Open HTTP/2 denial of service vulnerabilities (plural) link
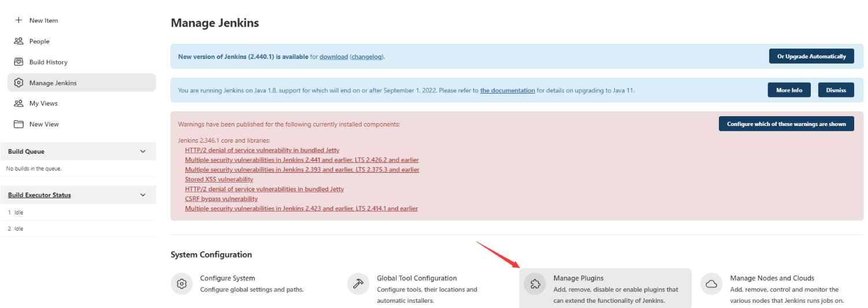Screen dimensions: 868x308 [x=264, y=189]
